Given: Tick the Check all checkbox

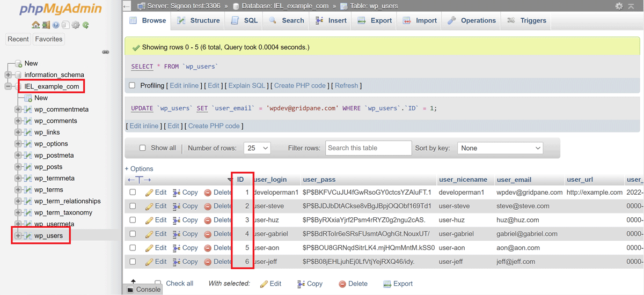Looking at the screenshot, I should click(158, 283).
